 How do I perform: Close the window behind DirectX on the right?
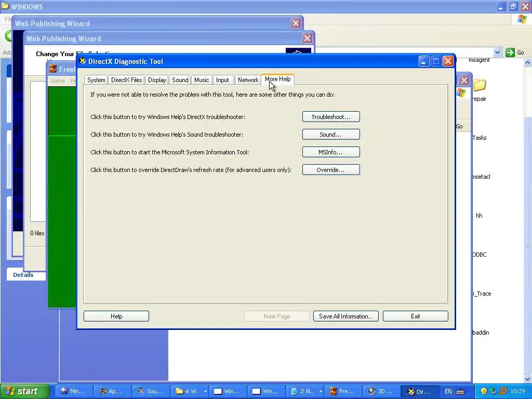pos(464,81)
